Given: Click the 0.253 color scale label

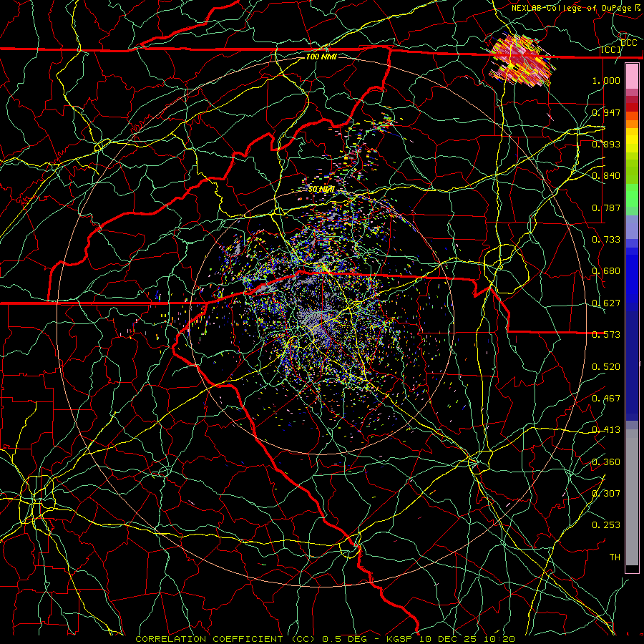Looking at the screenshot, I should pos(606,525).
